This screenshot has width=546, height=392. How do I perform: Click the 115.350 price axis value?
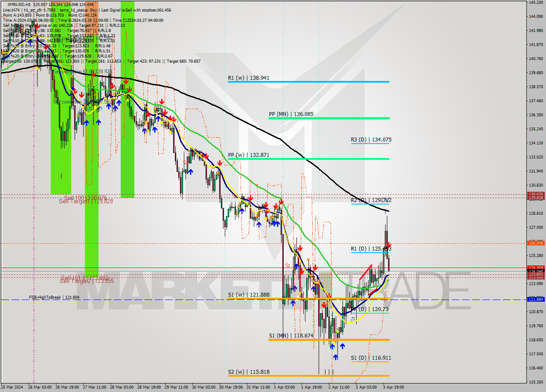coord(537,382)
